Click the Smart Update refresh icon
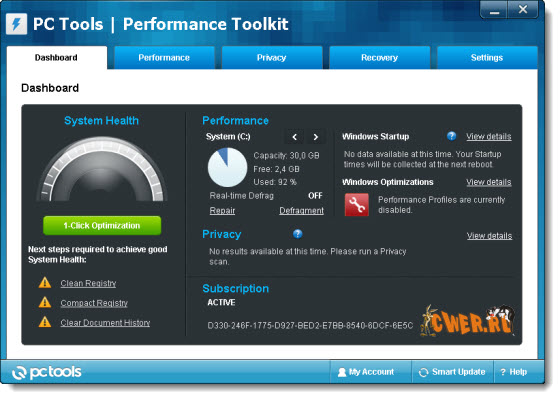560x399 pixels. point(424,372)
